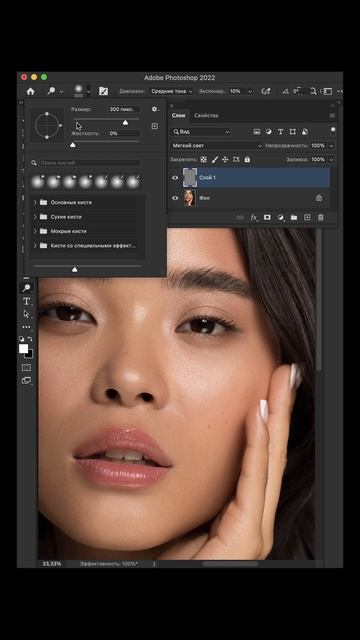
Task: Expand the Кисти со специальными эффектами folder
Action: tap(35, 246)
